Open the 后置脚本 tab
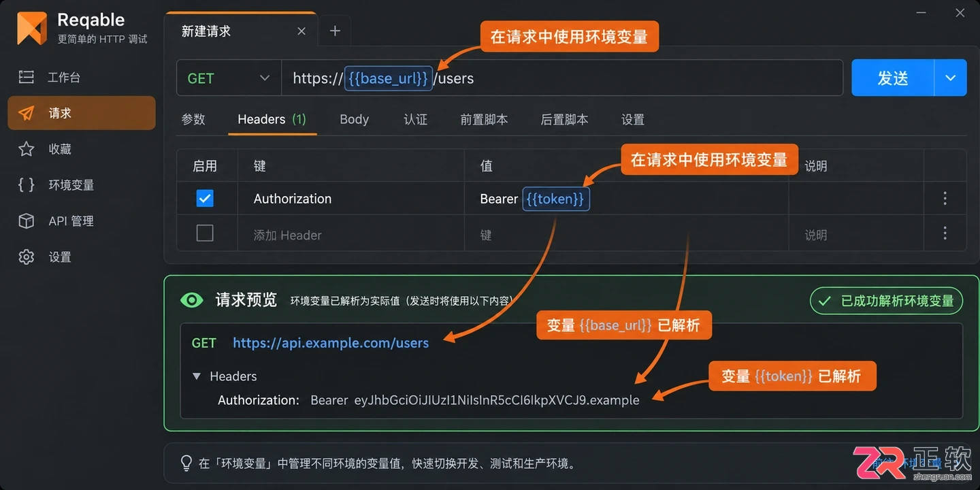Image resolution: width=980 pixels, height=490 pixels. 564,119
